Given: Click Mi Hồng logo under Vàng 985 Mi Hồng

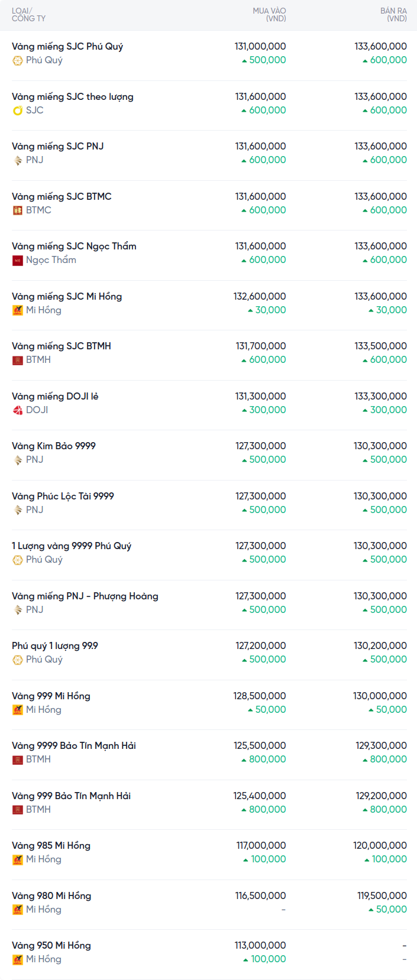Looking at the screenshot, I should tap(18, 859).
